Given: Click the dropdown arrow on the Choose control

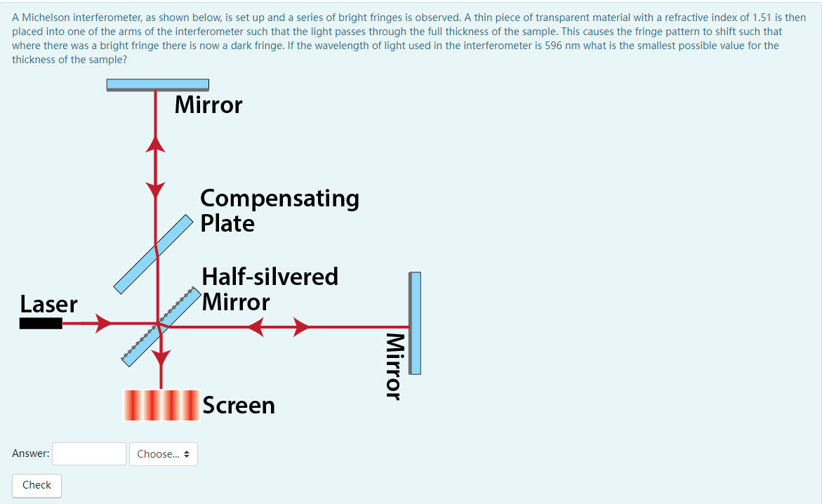Looking at the screenshot, I should (x=187, y=453).
